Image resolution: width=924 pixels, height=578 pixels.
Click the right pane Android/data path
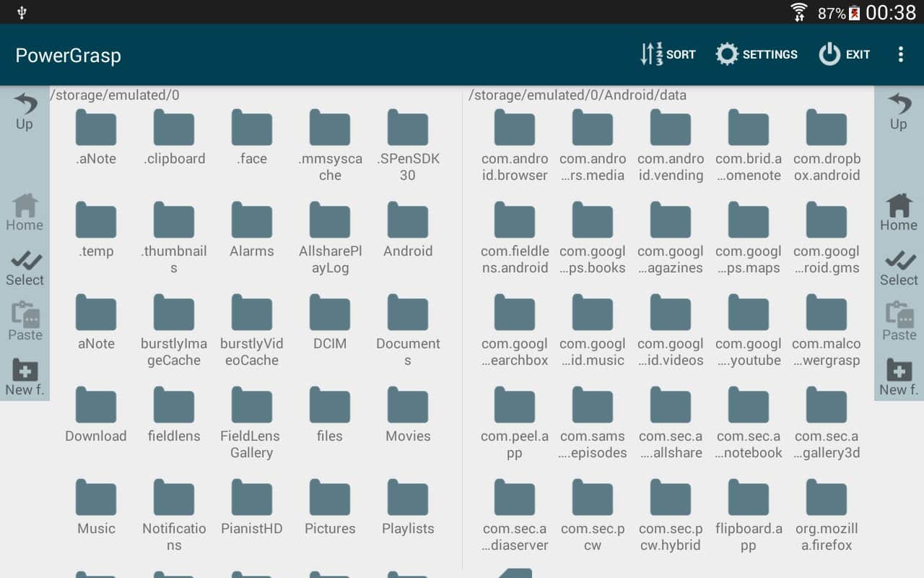577,95
